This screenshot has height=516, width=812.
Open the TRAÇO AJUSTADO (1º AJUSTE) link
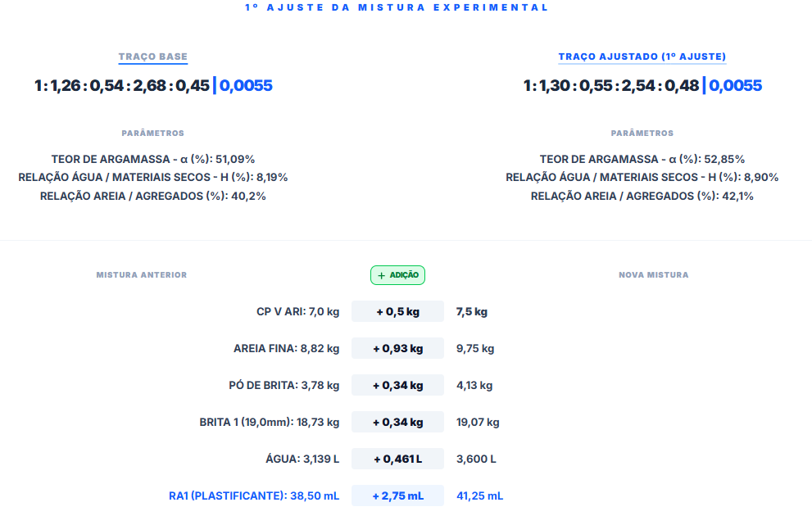(642, 57)
